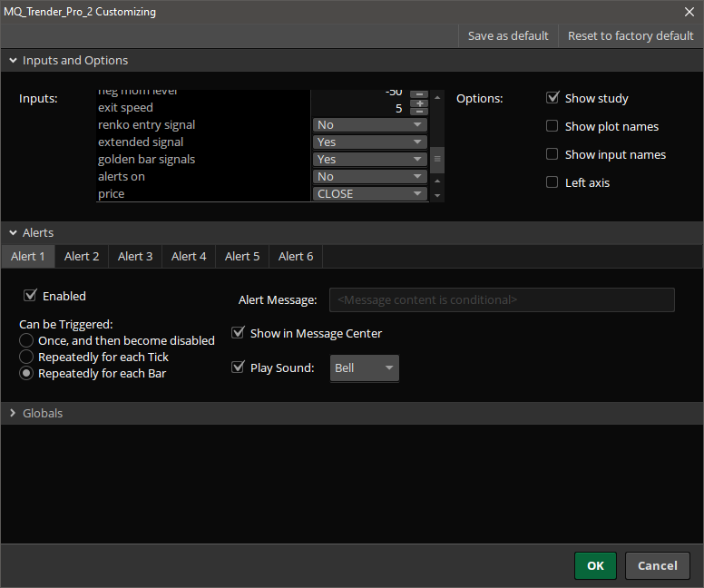Select Once, and then become disabled
704x588 pixels.
click(x=26, y=340)
